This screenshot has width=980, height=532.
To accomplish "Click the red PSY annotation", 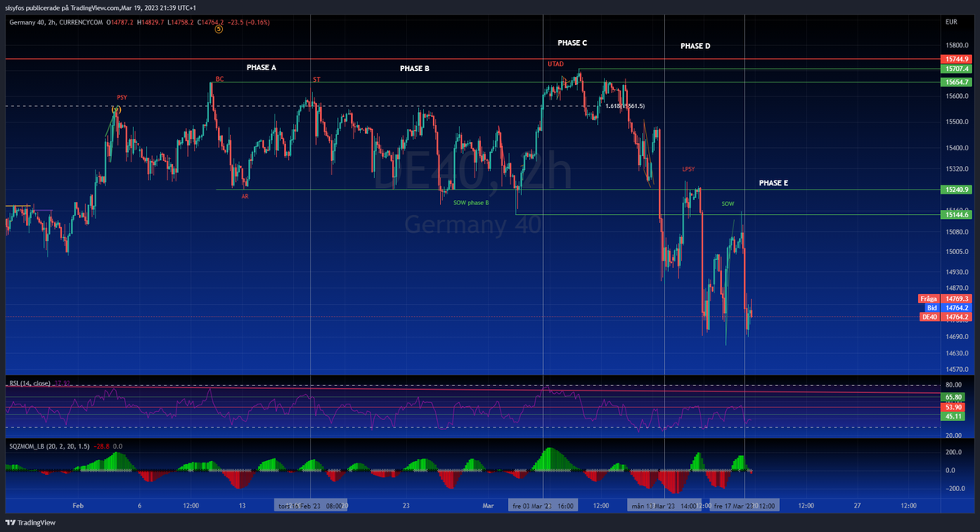I will pyautogui.click(x=122, y=97).
